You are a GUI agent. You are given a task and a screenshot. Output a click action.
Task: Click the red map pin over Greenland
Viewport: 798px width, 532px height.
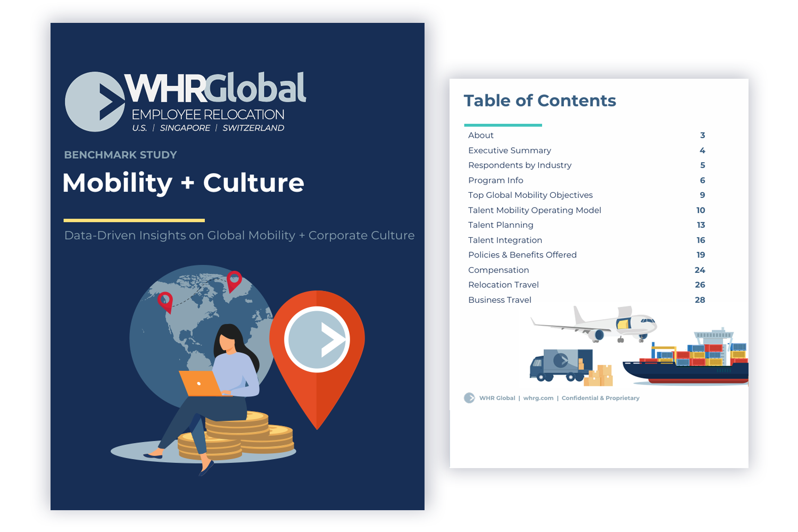click(x=234, y=281)
